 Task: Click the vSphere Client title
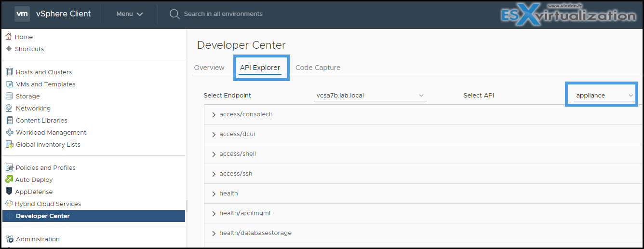click(x=63, y=14)
